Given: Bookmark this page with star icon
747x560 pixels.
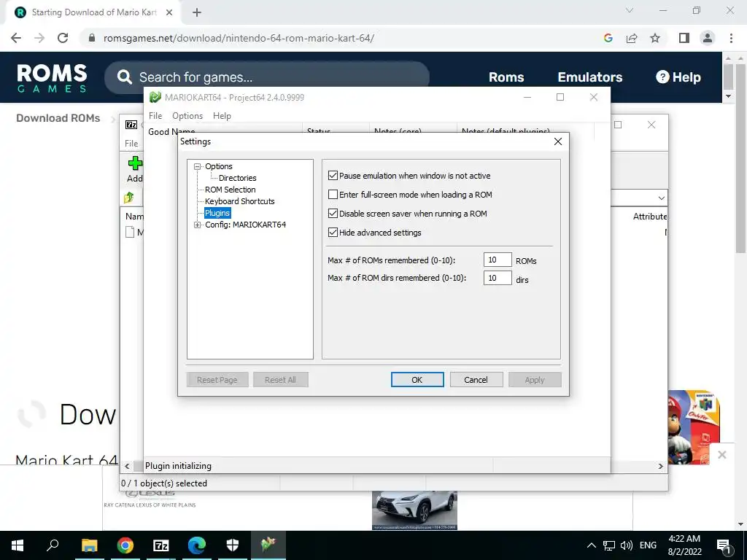Looking at the screenshot, I should [655, 38].
